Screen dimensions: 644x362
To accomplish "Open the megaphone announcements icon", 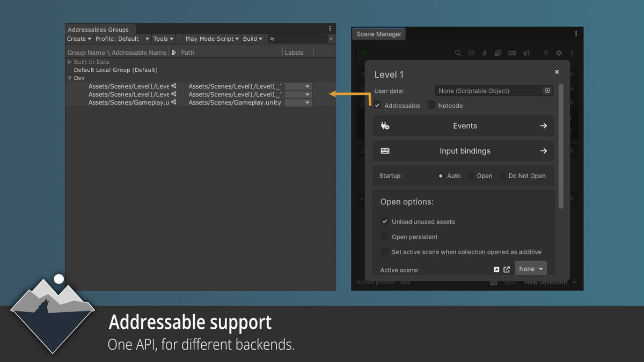I will (x=525, y=52).
